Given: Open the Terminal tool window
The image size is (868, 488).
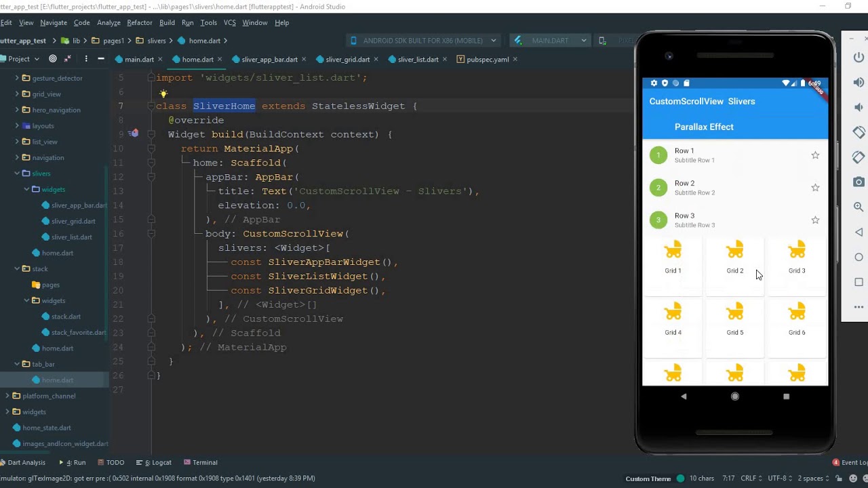Looking at the screenshot, I should pos(201,462).
